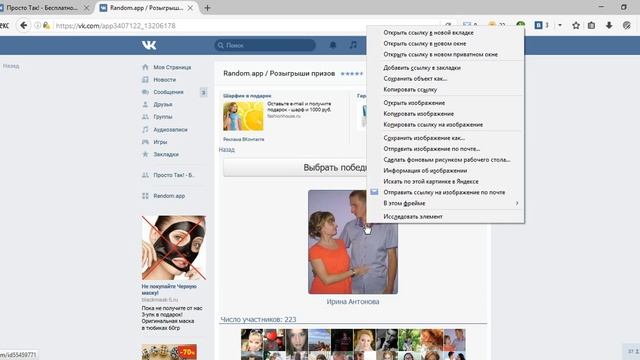
Task: Open the VK music note icon
Action: tap(353, 45)
